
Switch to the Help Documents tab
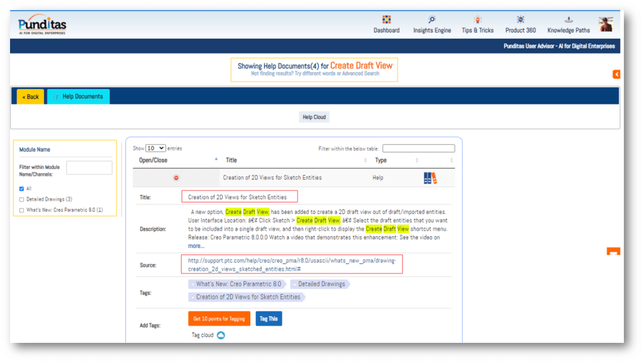[x=79, y=97]
